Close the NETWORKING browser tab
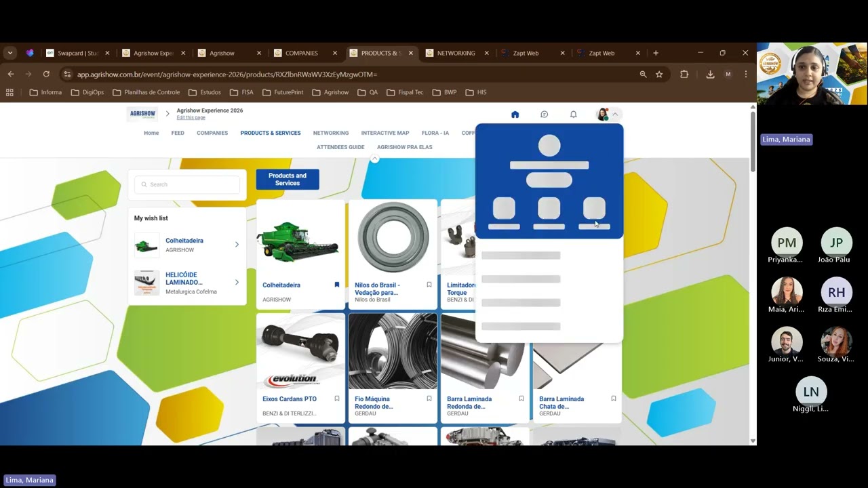868x488 pixels. click(486, 53)
